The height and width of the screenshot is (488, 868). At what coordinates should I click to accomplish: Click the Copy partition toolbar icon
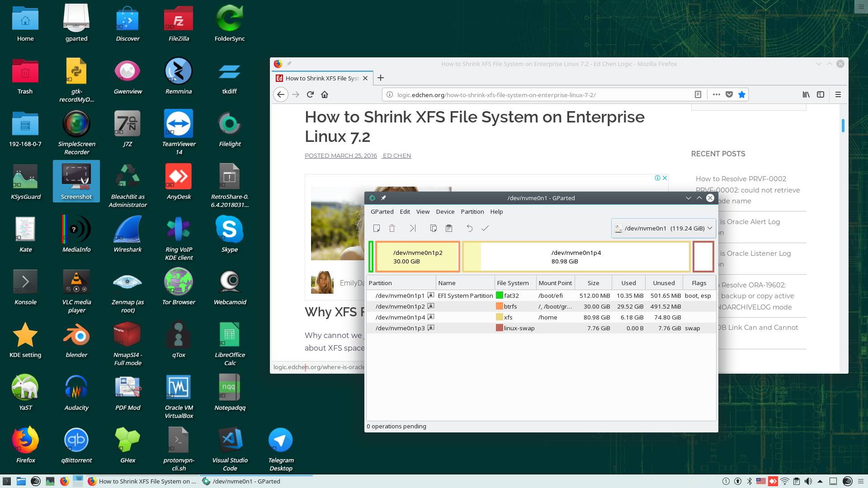433,228
